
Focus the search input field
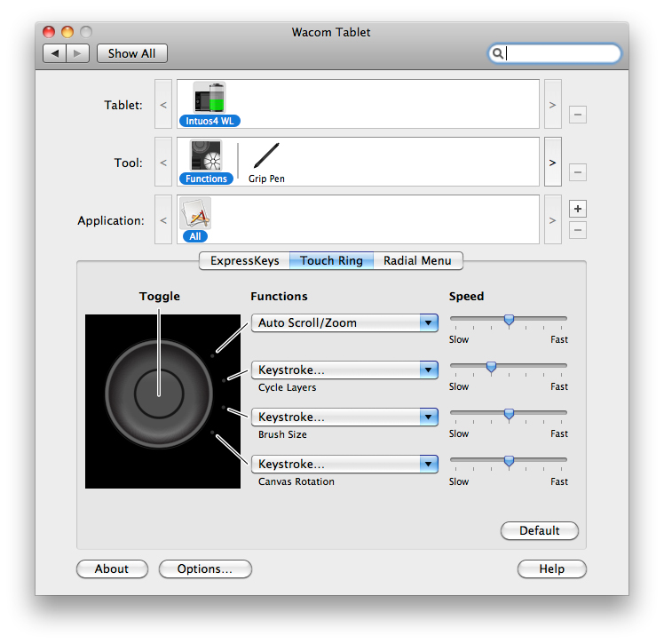pos(555,54)
